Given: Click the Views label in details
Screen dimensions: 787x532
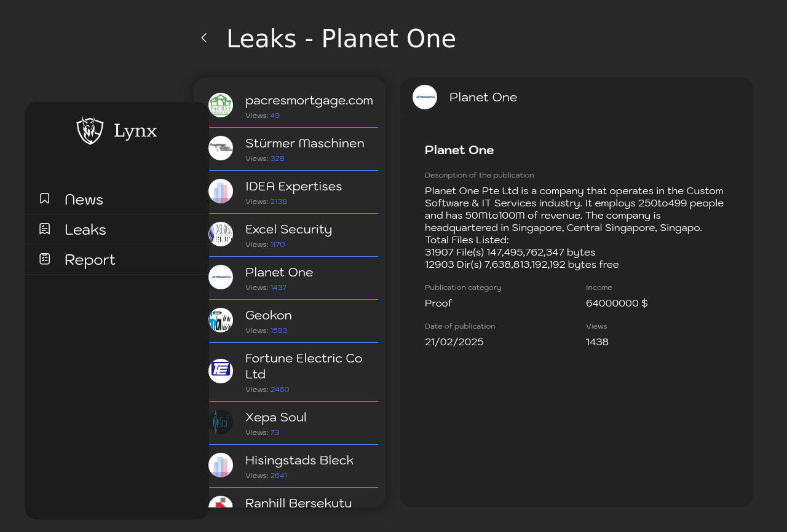Looking at the screenshot, I should tap(596, 326).
